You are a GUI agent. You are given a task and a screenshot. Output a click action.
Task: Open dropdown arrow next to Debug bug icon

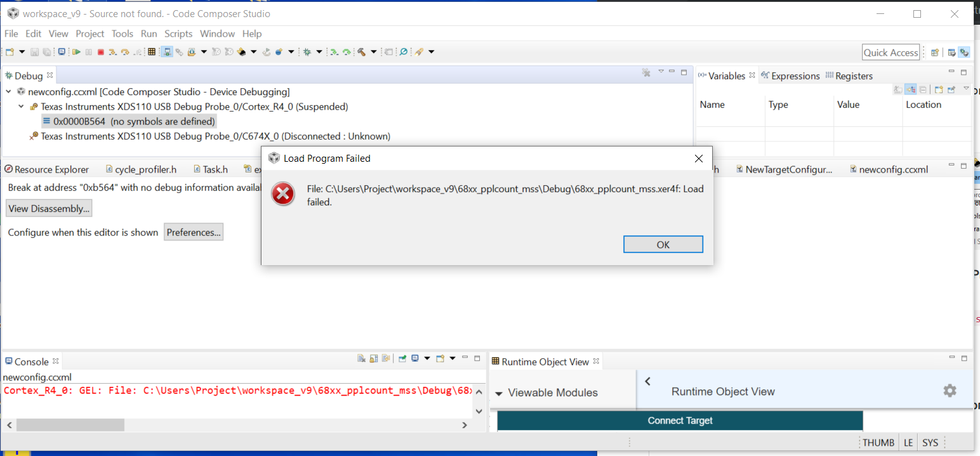319,52
